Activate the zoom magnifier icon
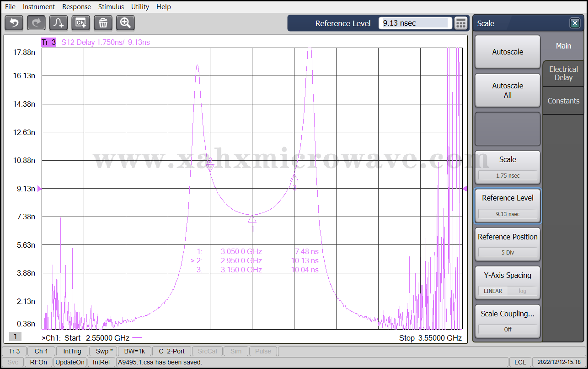This screenshot has height=369, width=588. pos(125,22)
